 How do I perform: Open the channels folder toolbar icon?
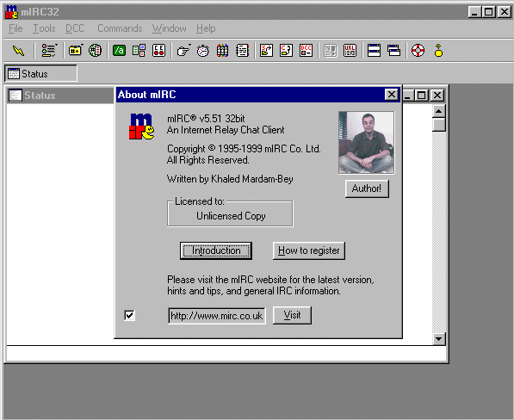76,51
